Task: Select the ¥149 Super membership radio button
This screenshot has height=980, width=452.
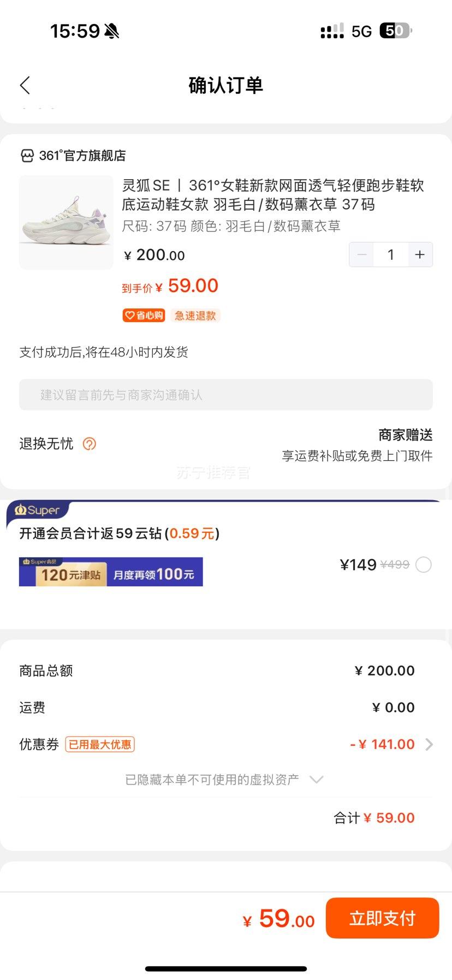Action: pyautogui.click(x=424, y=565)
